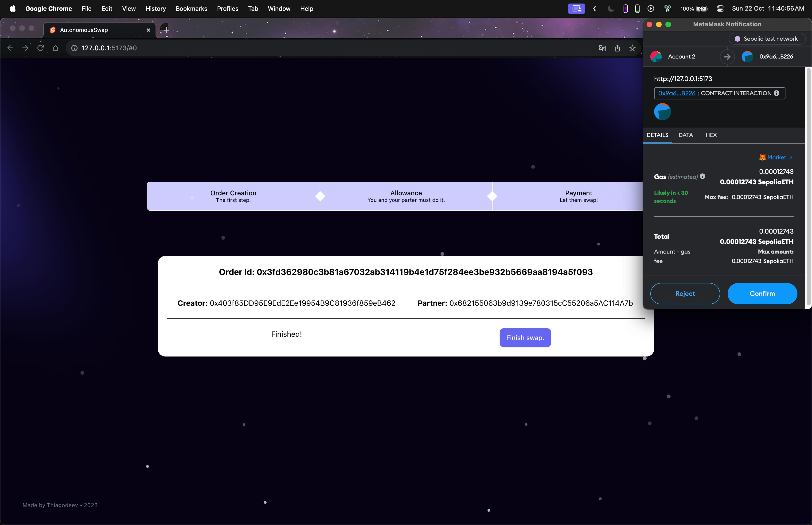Image resolution: width=812 pixels, height=525 pixels.
Task: Open the Bookmarks menu
Action: point(191,8)
